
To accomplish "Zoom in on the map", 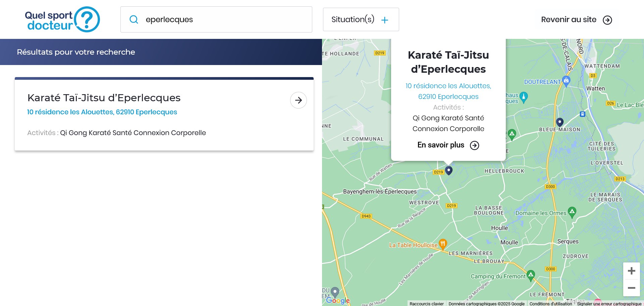I will pos(632,271).
